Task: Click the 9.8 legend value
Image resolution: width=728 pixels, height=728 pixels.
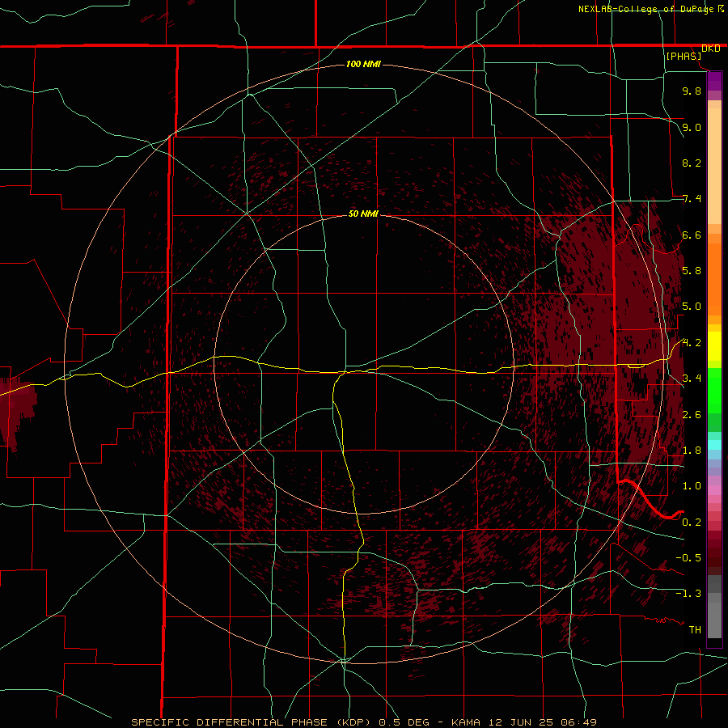Action: pos(692,91)
